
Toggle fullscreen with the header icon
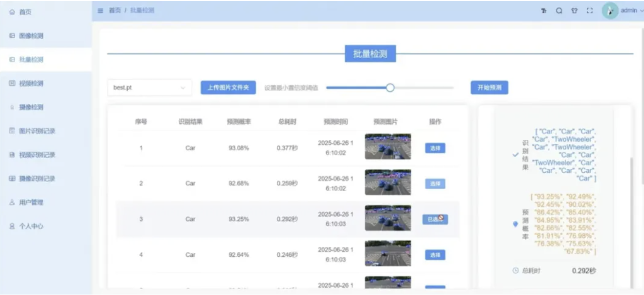pos(590,11)
